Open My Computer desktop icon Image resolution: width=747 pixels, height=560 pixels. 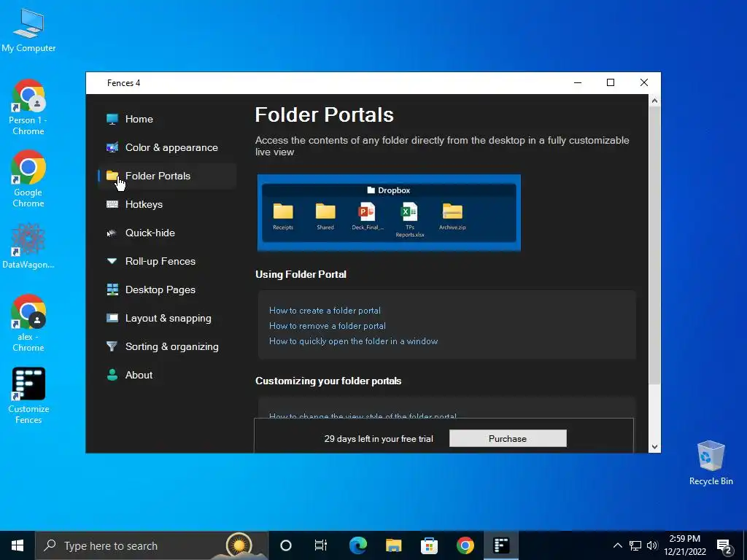click(x=28, y=31)
